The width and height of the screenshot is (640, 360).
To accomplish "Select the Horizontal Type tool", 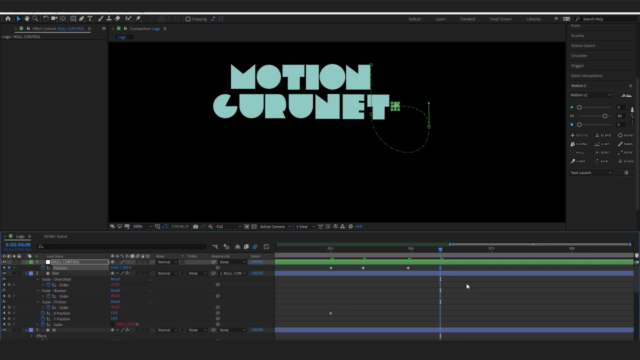I will 90,19.
